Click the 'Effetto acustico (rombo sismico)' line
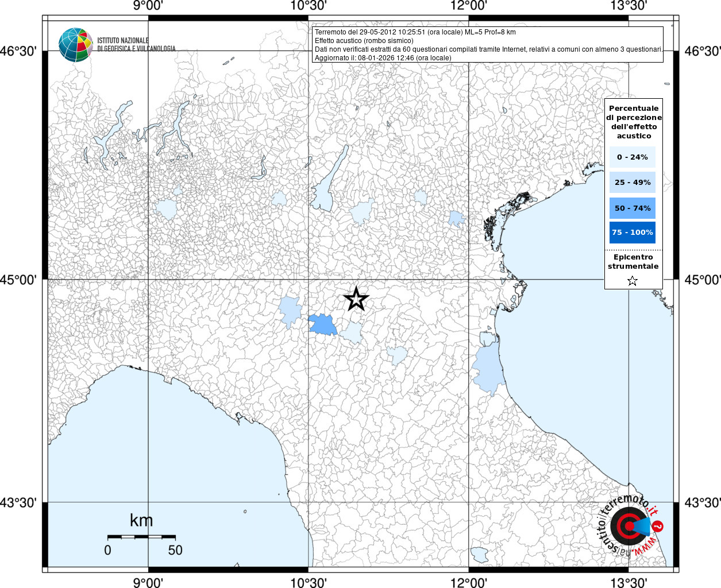Image resolution: width=721 pixels, height=588 pixels. click(x=364, y=41)
